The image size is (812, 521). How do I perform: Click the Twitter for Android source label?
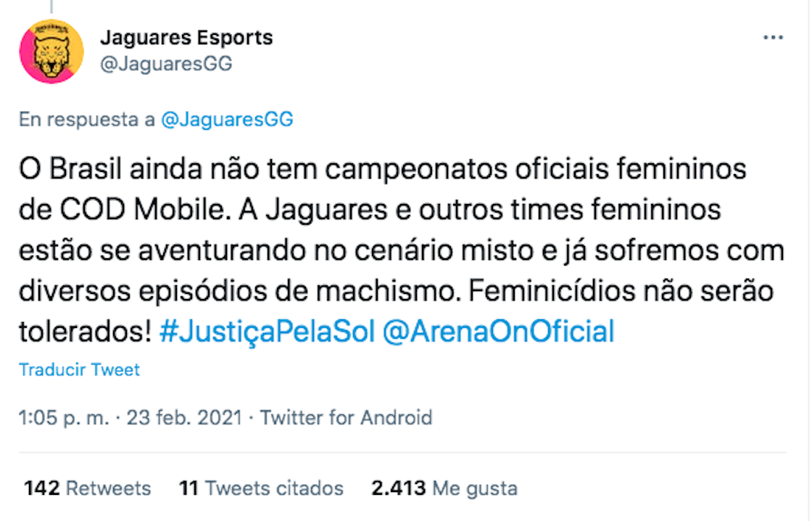pyautogui.click(x=346, y=418)
